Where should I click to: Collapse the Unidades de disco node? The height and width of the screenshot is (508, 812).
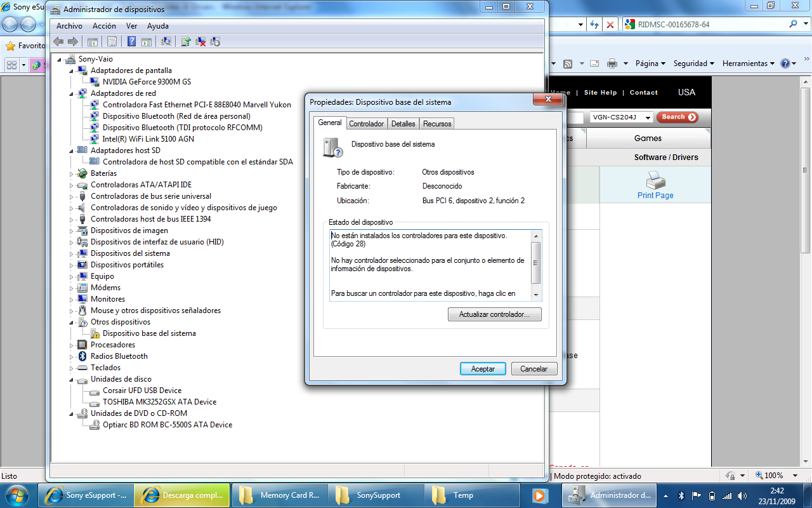click(72, 379)
